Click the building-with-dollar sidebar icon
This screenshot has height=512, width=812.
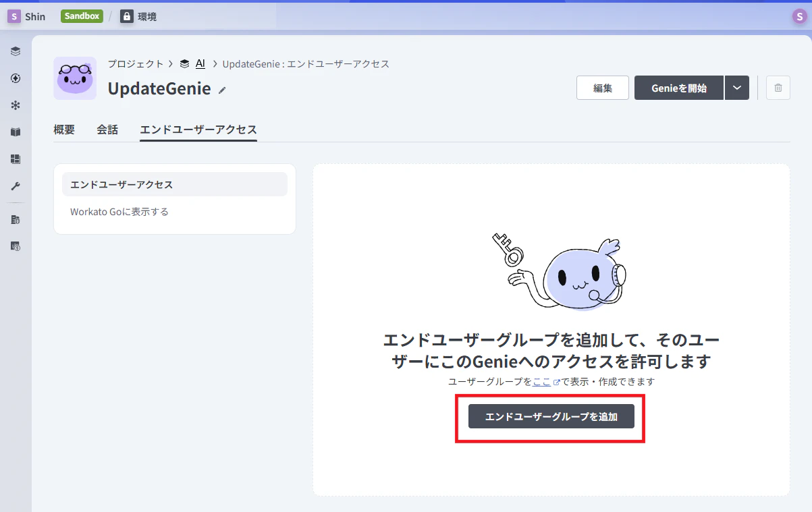(x=16, y=247)
